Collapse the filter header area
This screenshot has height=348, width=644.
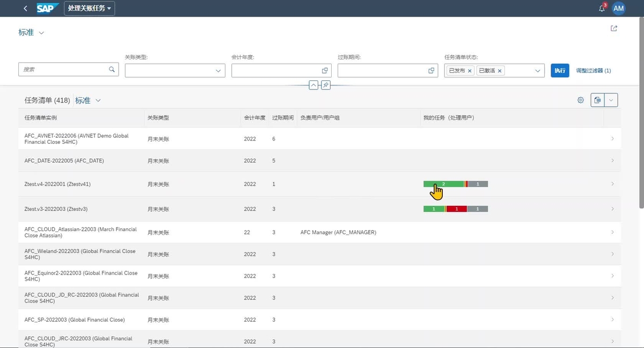click(313, 85)
